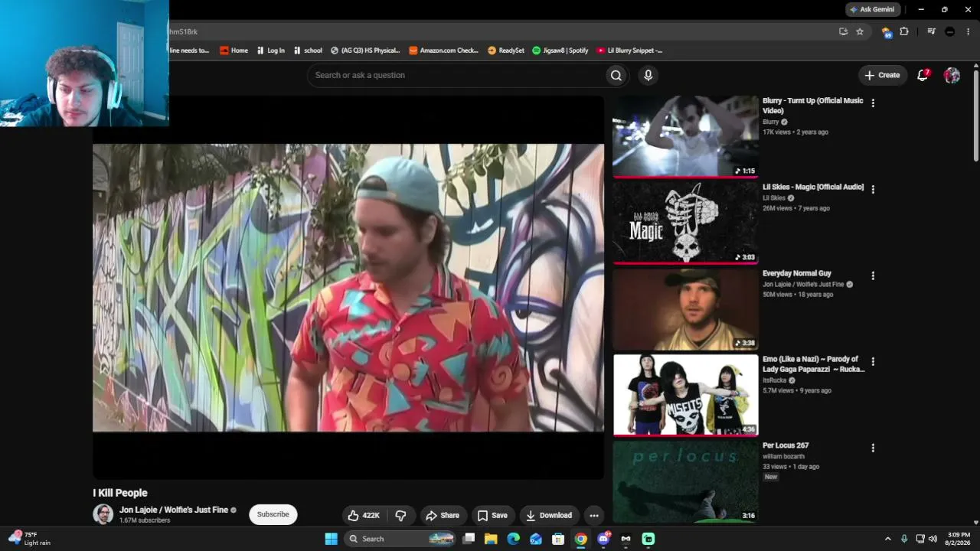The image size is (980, 551).
Task: Open options for Lil Skies - Magic video
Action: click(x=873, y=189)
